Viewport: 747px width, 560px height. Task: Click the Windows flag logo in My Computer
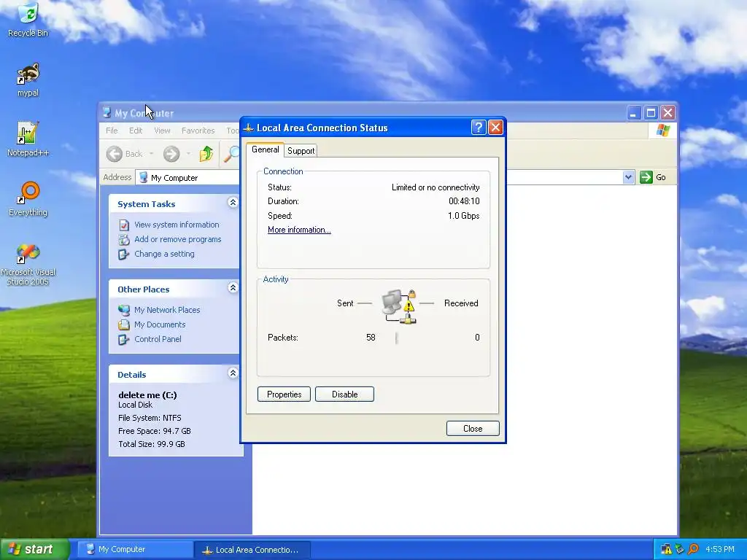tap(662, 130)
